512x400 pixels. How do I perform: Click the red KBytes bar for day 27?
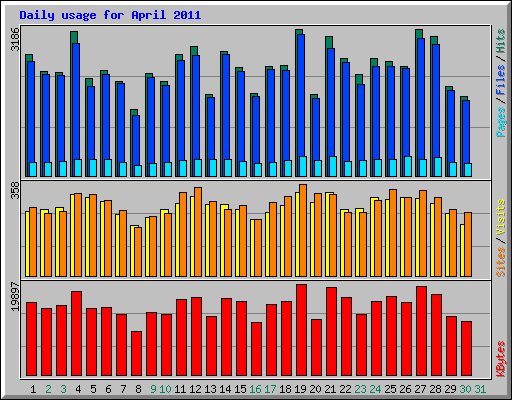point(421,331)
